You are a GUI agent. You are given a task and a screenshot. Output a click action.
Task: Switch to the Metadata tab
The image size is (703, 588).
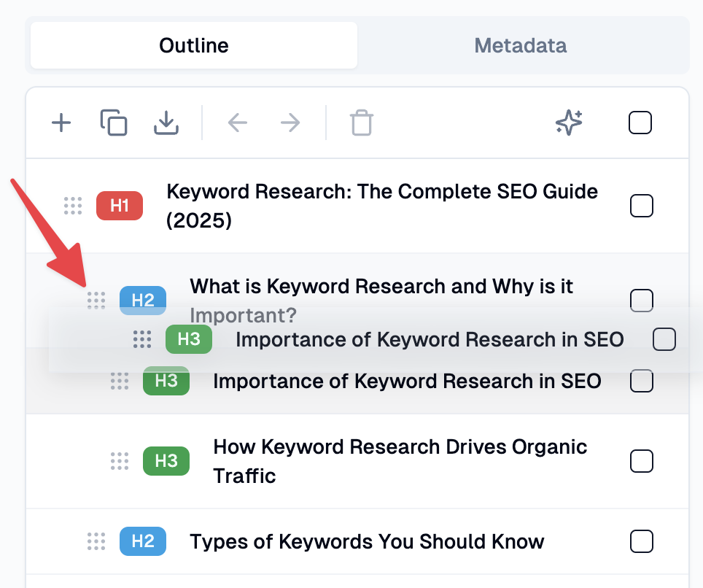520,45
